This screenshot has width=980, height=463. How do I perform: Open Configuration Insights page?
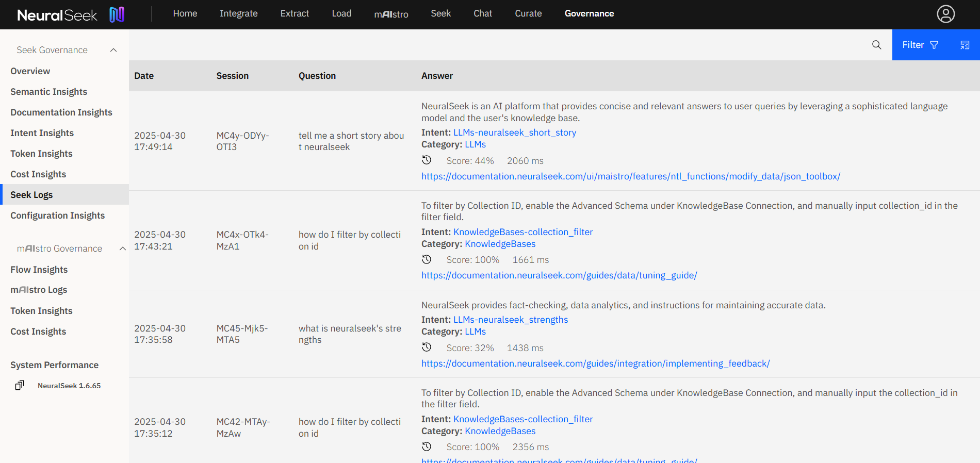[58, 216]
